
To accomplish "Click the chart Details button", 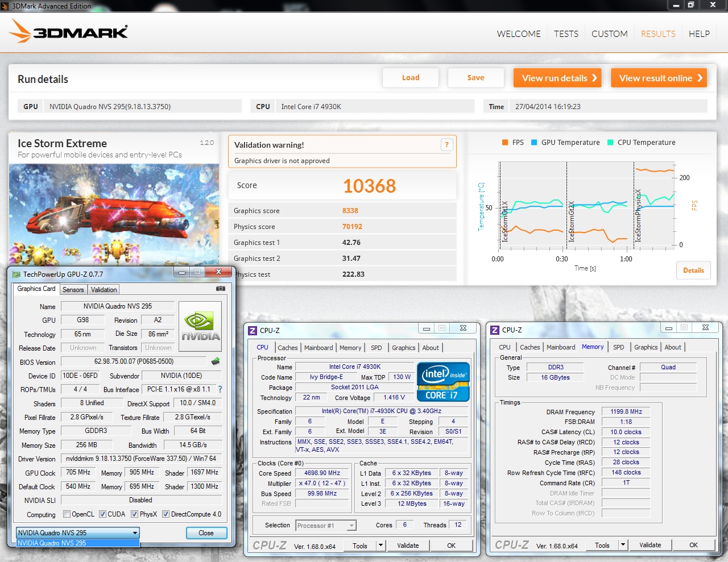I will point(693,270).
